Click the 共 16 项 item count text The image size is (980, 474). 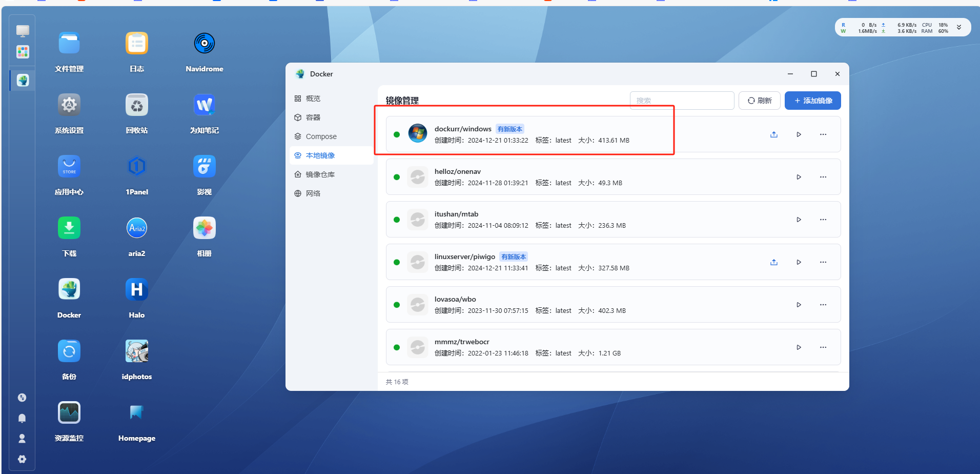point(397,382)
